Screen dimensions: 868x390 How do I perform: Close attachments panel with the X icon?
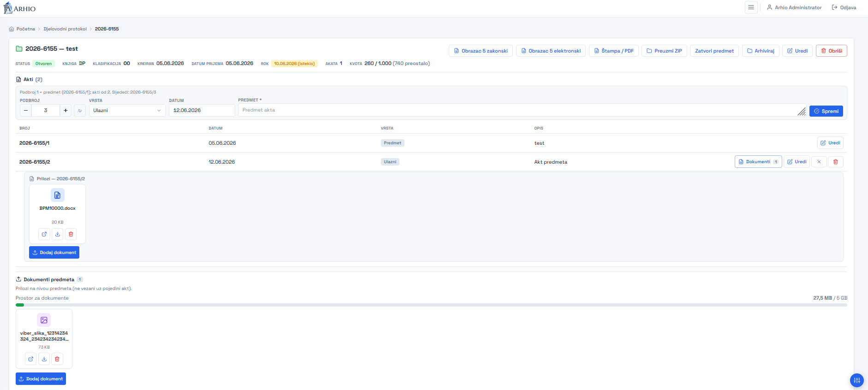click(819, 162)
